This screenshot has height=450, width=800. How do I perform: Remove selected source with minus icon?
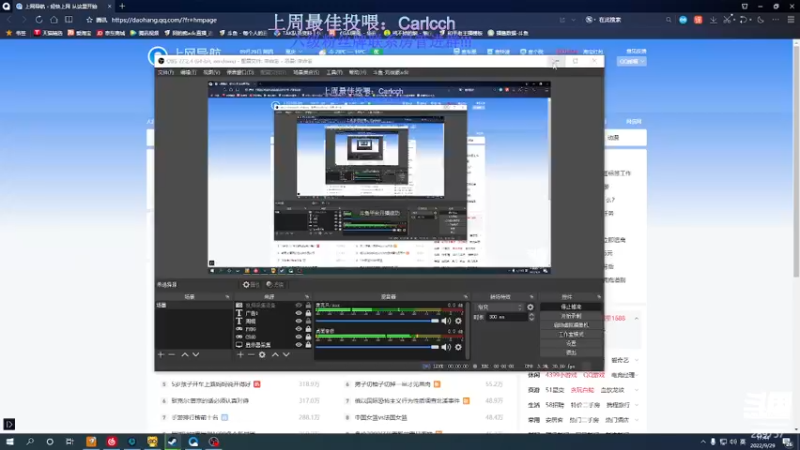point(251,355)
